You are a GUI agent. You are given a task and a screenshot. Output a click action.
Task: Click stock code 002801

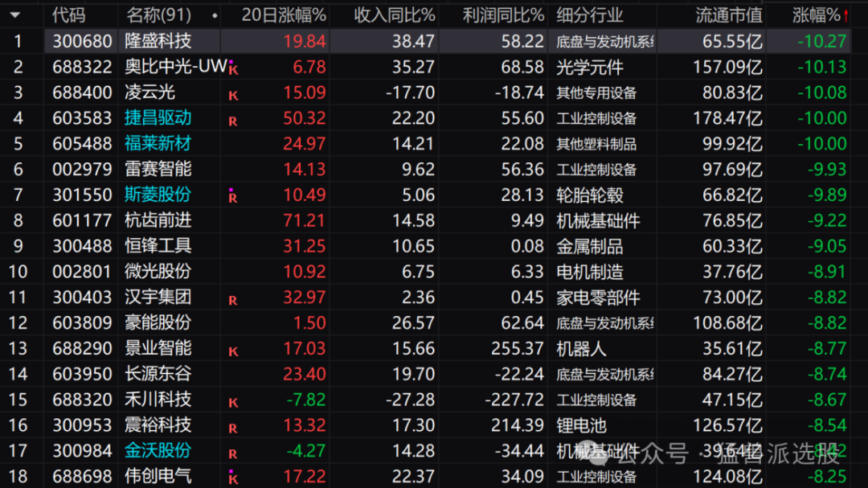click(82, 271)
